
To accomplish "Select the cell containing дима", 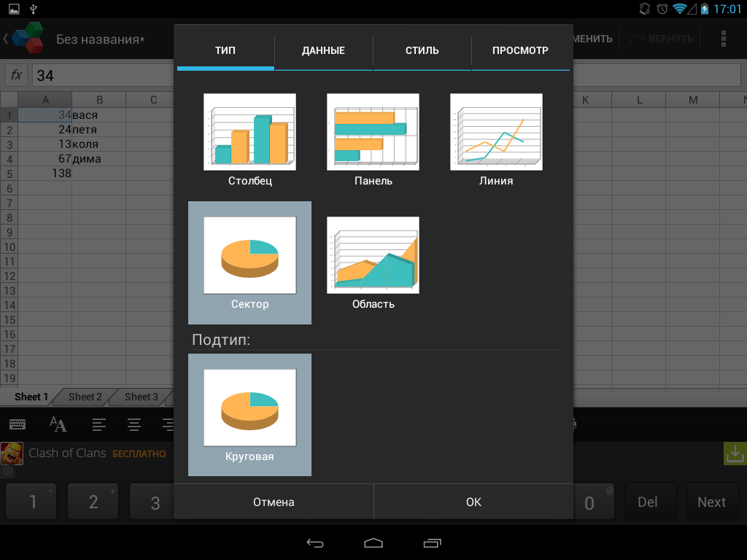I will tap(98, 158).
